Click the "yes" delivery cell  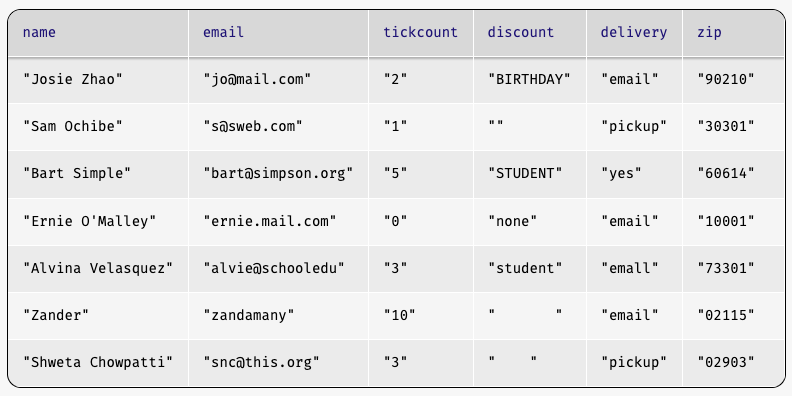click(634, 174)
